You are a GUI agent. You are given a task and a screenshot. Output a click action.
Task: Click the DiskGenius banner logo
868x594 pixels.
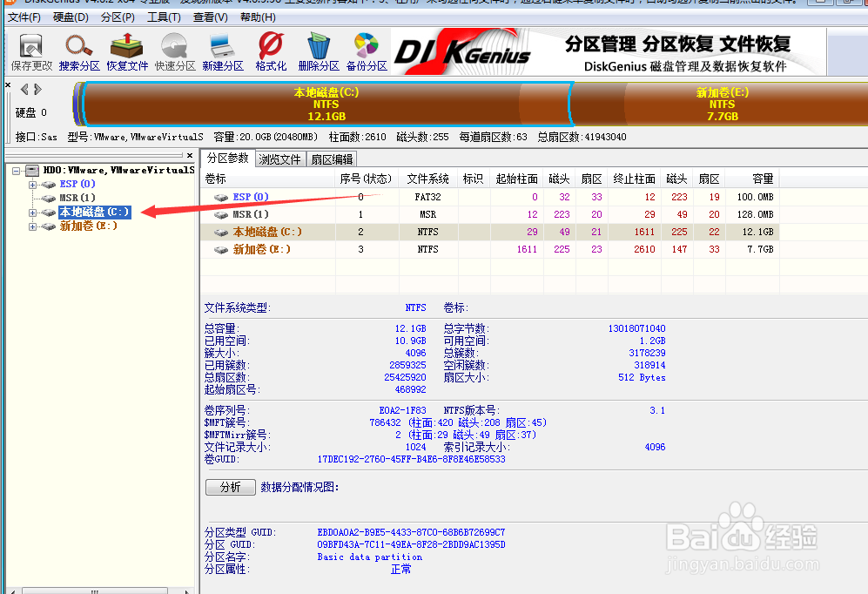coord(462,52)
